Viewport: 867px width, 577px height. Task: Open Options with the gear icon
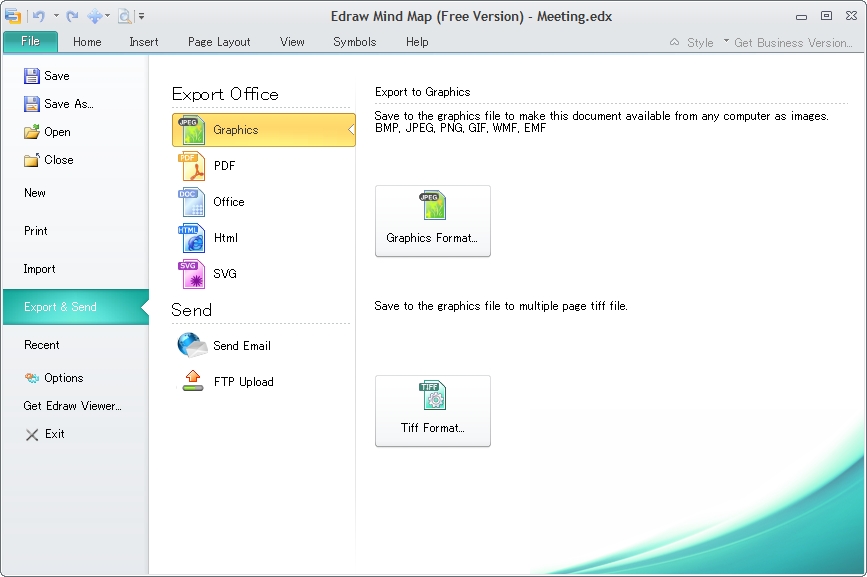[54, 378]
